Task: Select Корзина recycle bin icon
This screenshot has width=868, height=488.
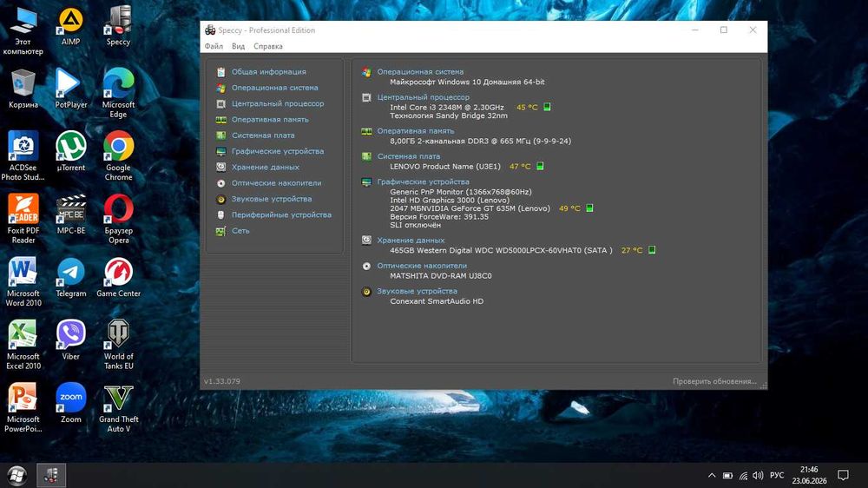Action: coord(23,89)
